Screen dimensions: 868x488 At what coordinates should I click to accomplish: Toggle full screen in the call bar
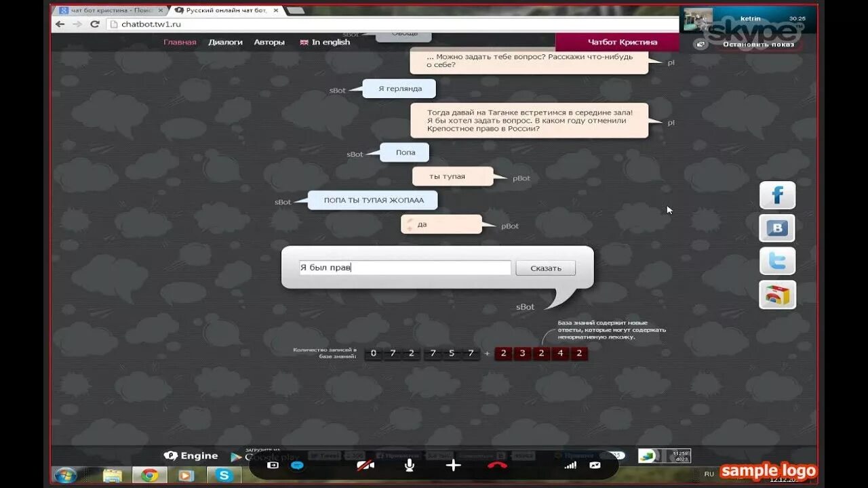(x=595, y=465)
